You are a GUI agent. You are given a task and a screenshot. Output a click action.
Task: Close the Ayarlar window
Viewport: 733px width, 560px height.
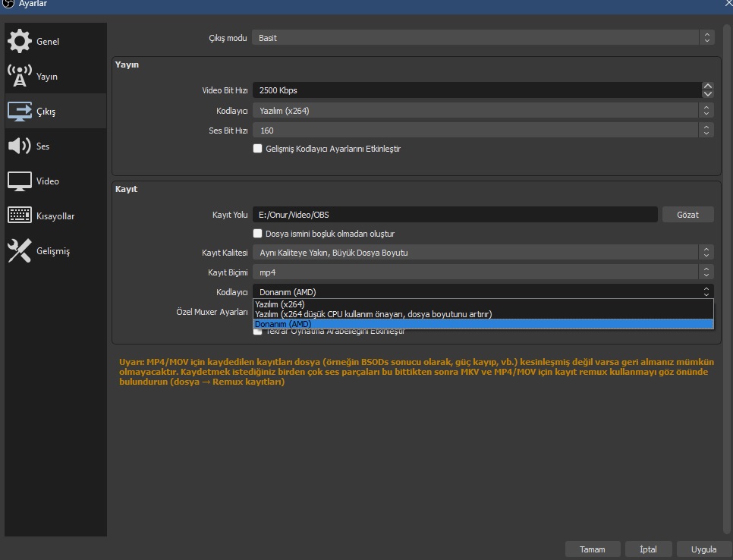coord(728,3)
